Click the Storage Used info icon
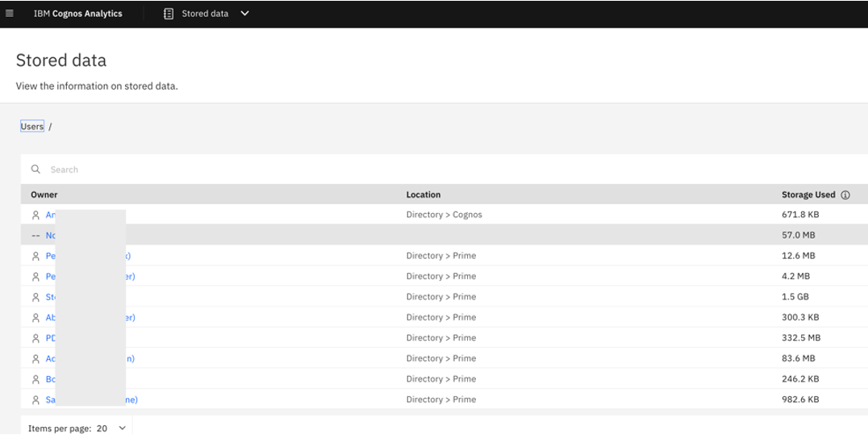This screenshot has height=435, width=868. (845, 195)
